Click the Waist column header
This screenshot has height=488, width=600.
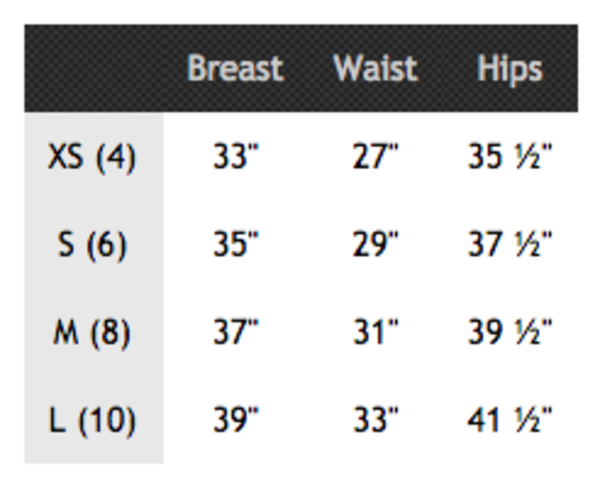(x=375, y=69)
